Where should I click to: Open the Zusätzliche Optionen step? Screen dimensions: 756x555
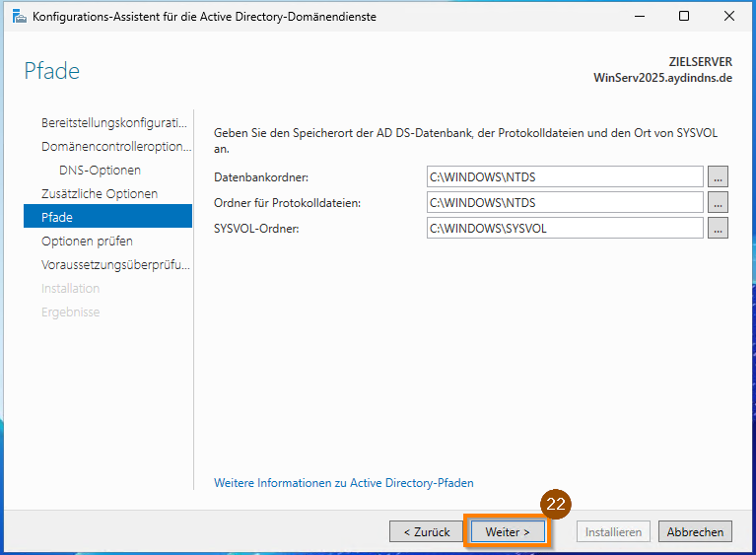pos(100,193)
